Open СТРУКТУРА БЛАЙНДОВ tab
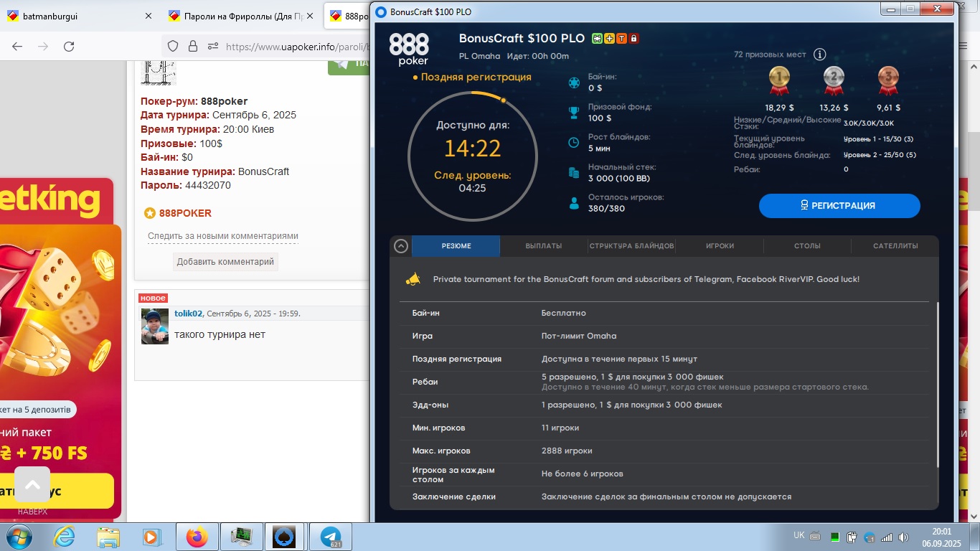Viewport: 980px width, 551px height. tap(631, 246)
